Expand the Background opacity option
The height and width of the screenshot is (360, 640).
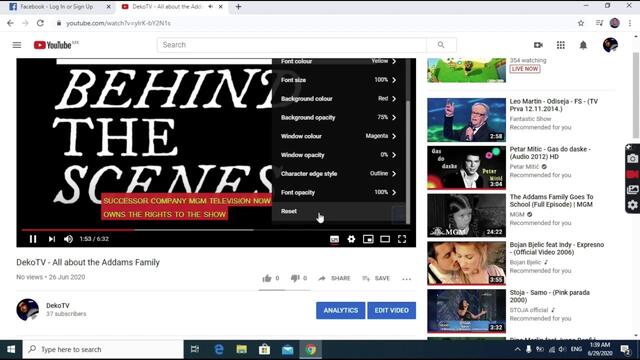[x=339, y=118]
